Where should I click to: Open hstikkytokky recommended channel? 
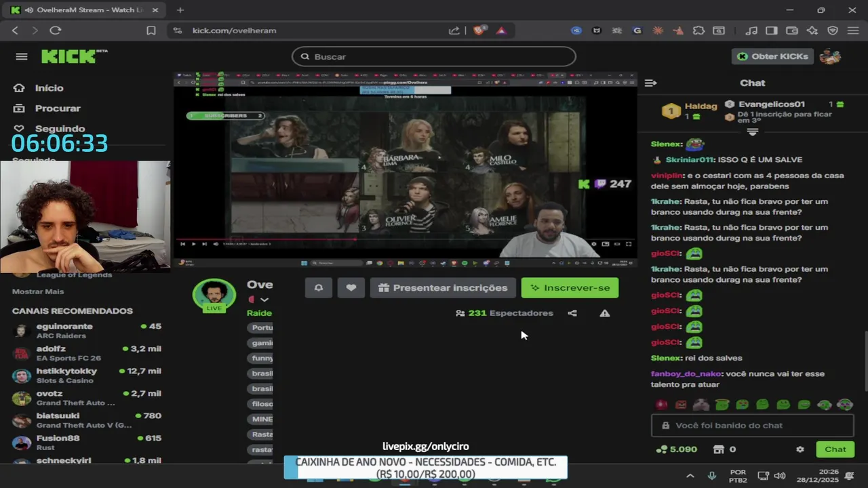(87, 375)
